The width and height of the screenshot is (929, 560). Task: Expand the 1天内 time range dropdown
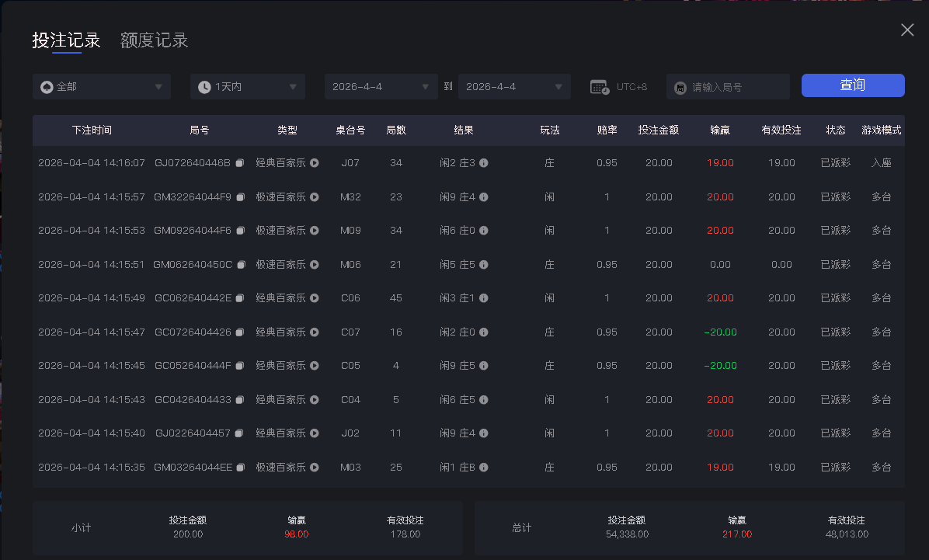click(x=248, y=87)
